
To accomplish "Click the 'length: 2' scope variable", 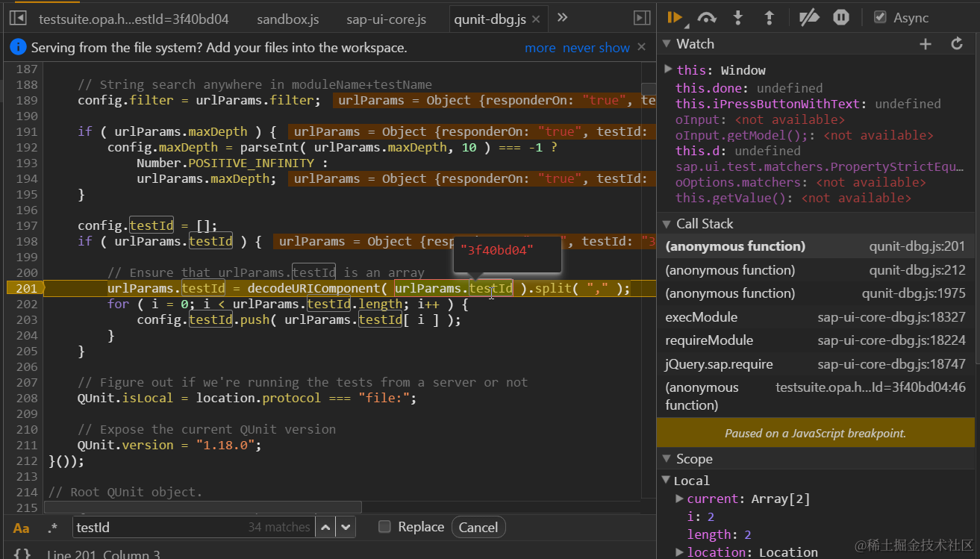I will (720, 534).
